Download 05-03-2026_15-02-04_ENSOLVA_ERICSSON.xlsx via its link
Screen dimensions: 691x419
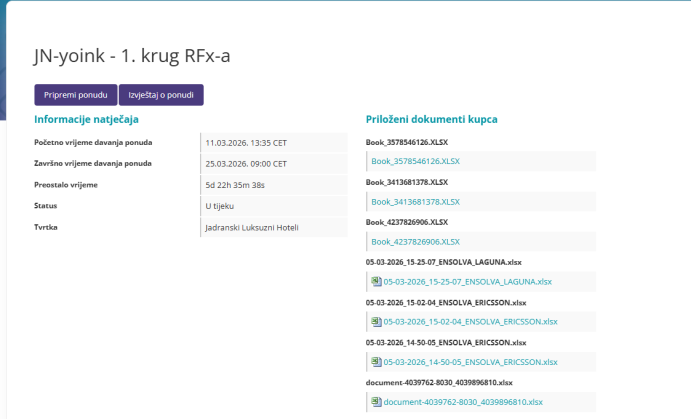click(x=470, y=322)
